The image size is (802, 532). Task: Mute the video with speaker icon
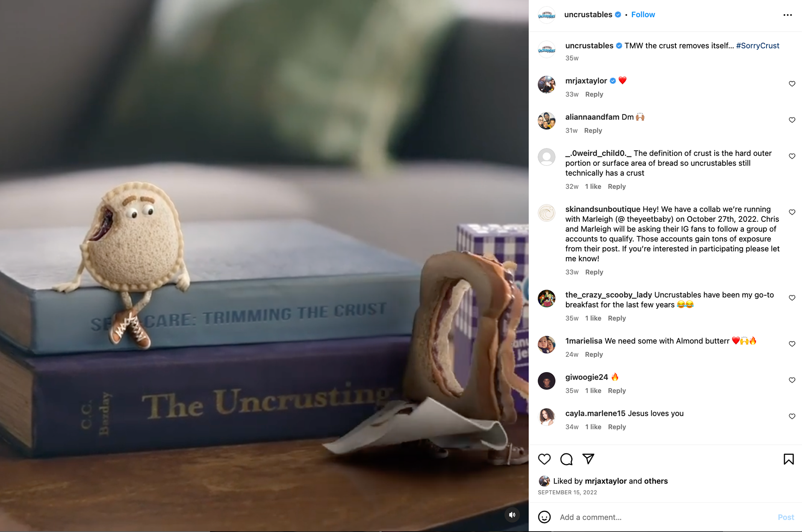[512, 515]
